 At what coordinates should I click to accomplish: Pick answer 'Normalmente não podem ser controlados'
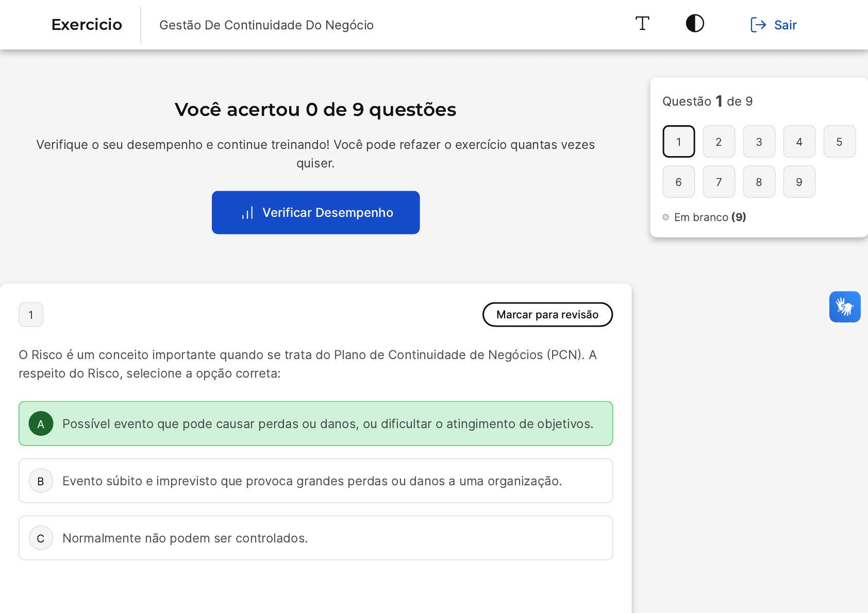click(x=185, y=538)
